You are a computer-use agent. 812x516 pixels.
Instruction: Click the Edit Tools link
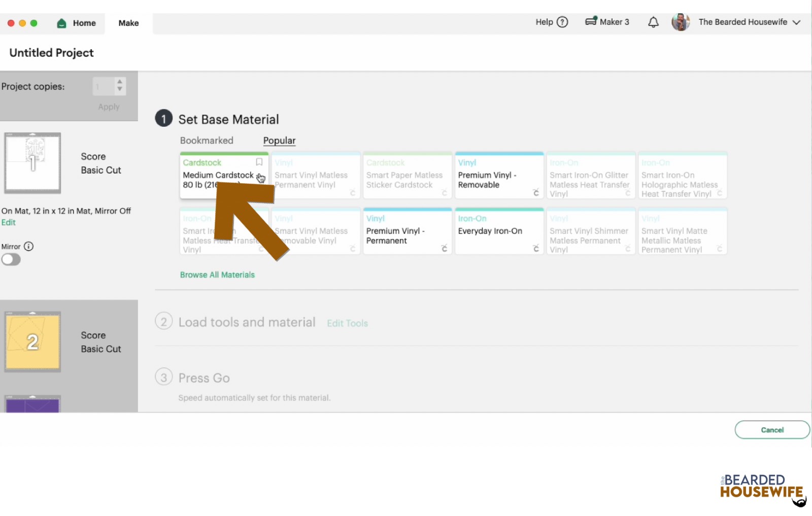pos(347,323)
